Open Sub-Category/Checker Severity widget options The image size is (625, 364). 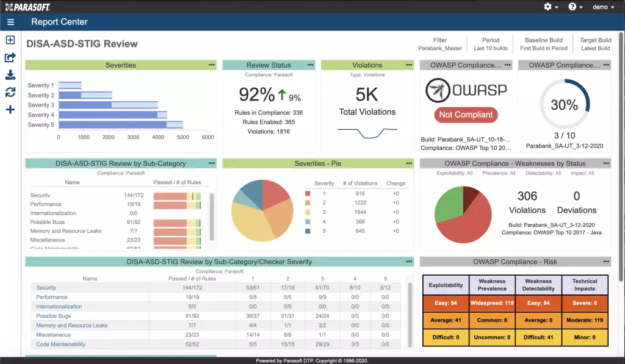tap(409, 262)
